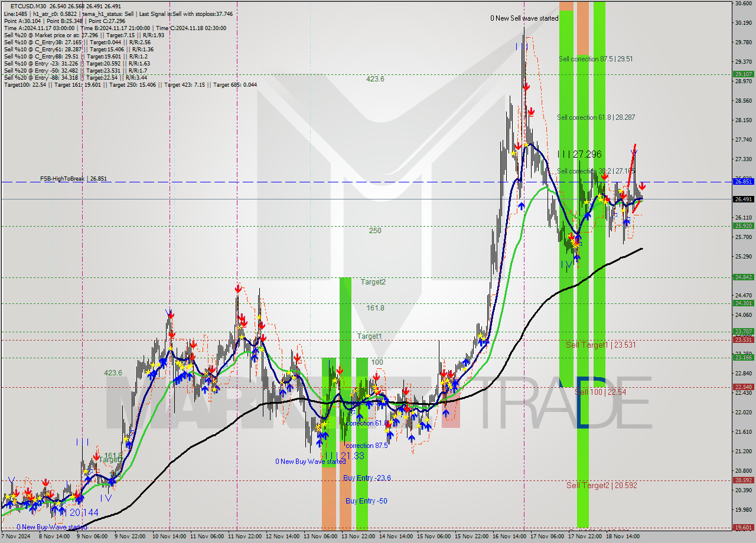
Task: Click the green 24.301 price tag
Action: (743, 303)
